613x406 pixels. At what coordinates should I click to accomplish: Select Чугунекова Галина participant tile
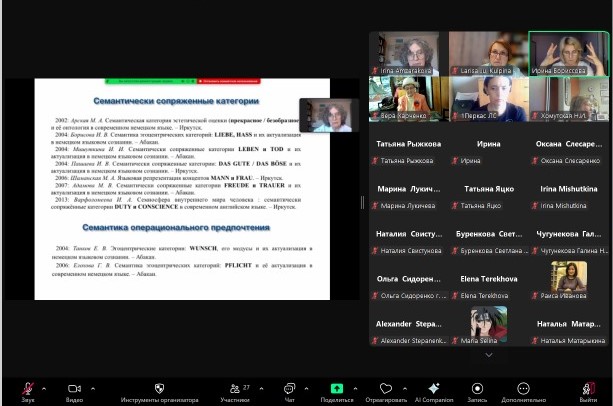tap(569, 234)
